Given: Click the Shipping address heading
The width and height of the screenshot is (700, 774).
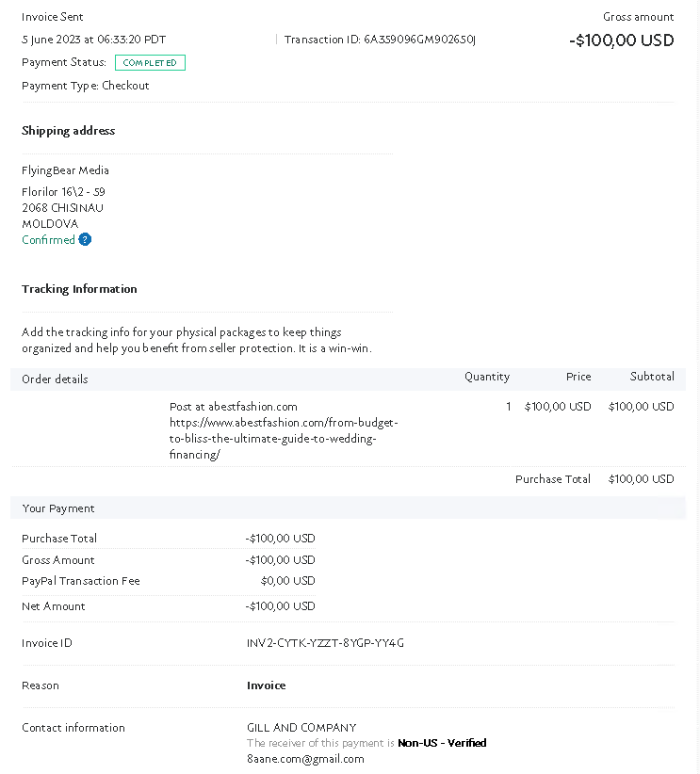Looking at the screenshot, I should pyautogui.click(x=68, y=131).
